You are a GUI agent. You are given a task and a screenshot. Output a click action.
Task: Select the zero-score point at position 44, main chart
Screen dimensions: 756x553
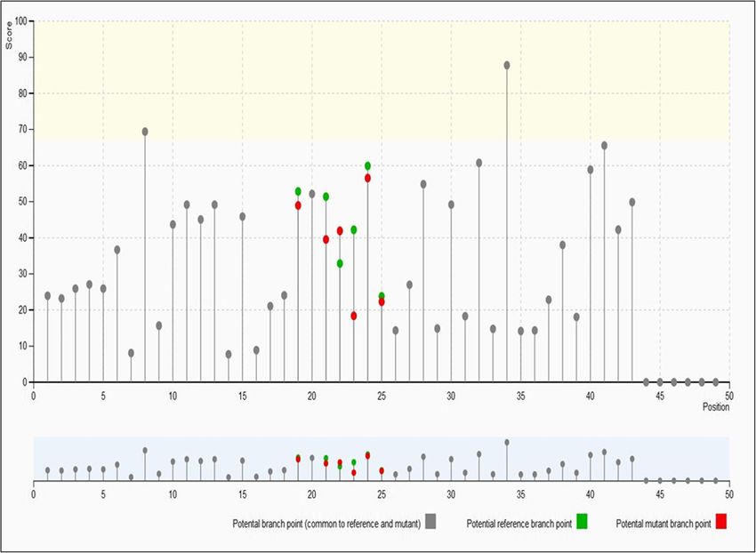(x=646, y=382)
